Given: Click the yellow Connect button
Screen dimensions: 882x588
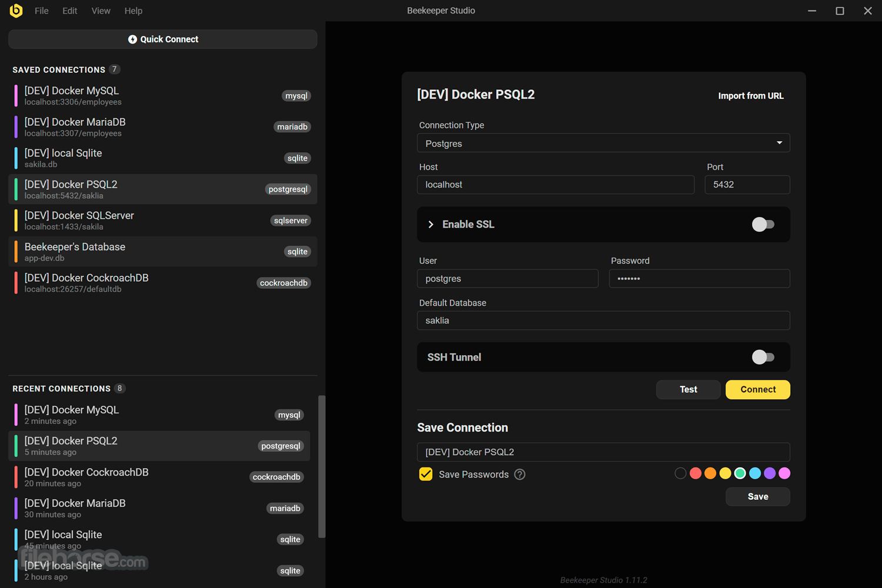Looking at the screenshot, I should pyautogui.click(x=758, y=390).
